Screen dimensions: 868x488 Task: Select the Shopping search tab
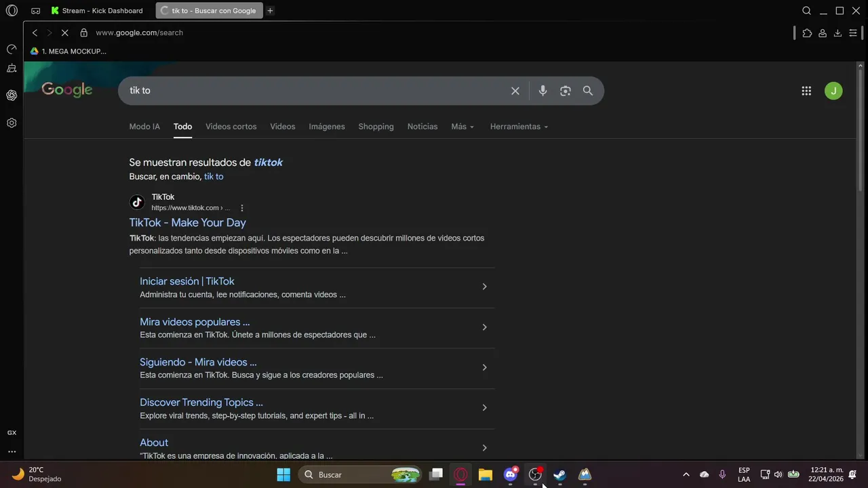point(376,127)
